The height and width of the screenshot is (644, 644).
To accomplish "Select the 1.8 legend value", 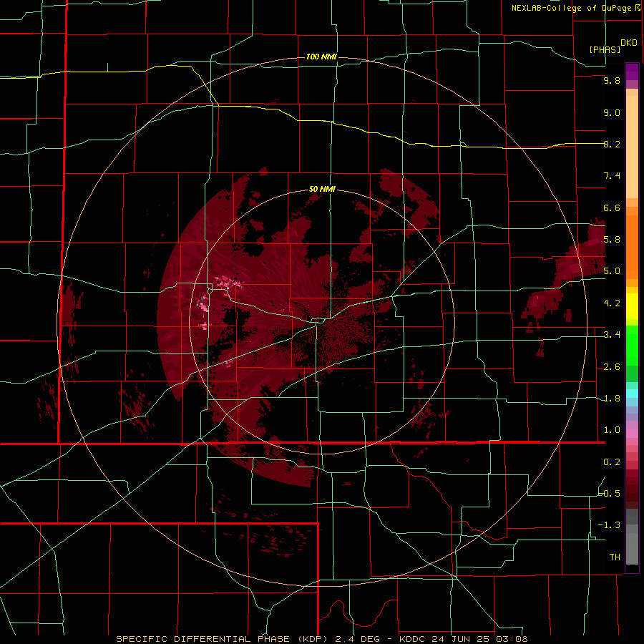I will [612, 399].
